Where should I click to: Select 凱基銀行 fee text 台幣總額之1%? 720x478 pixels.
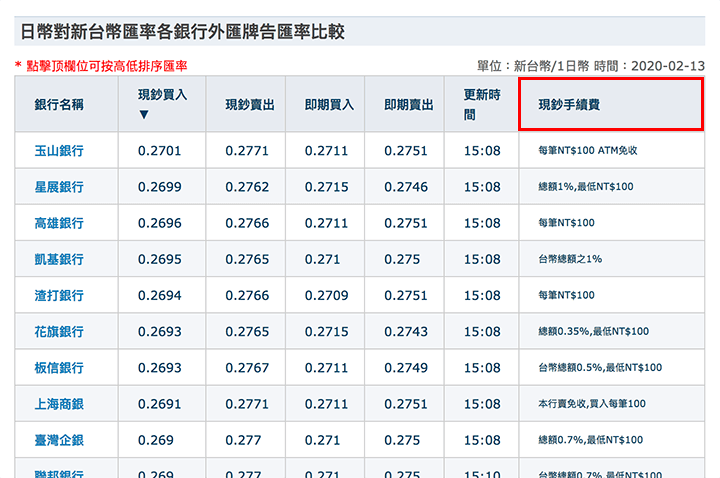[570, 259]
